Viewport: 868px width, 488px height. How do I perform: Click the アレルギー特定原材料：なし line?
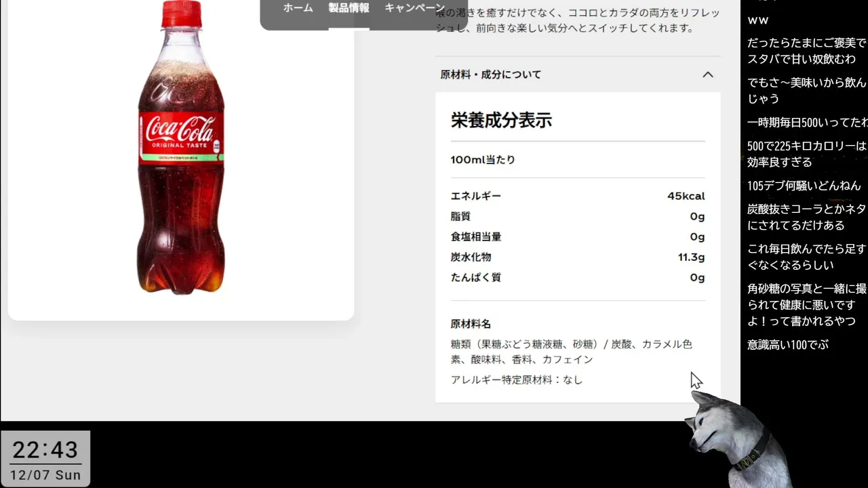pyautogui.click(x=517, y=380)
